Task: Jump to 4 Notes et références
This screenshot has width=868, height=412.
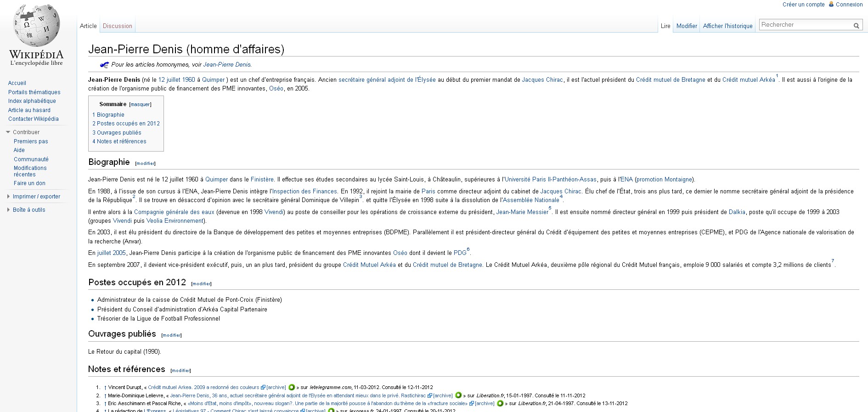Action: click(x=119, y=141)
